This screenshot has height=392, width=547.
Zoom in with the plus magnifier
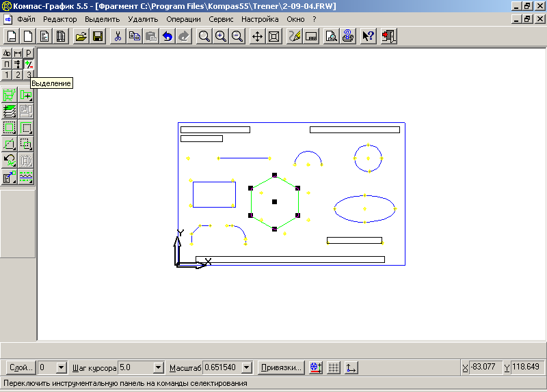pyautogui.click(x=220, y=36)
